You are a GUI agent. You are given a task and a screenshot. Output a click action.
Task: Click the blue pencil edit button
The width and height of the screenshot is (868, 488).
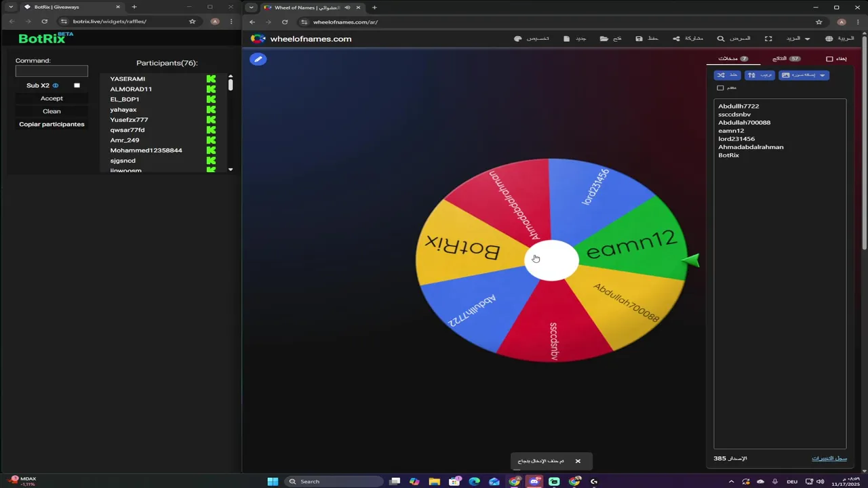[258, 59]
